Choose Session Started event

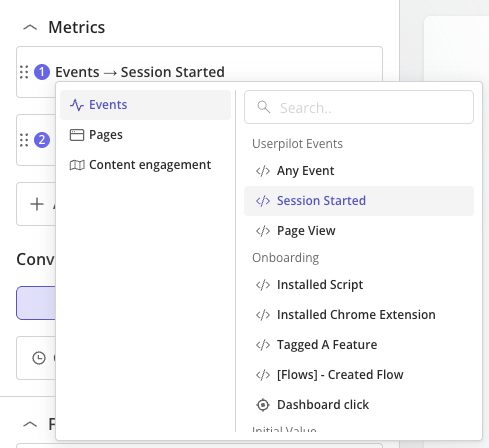(359, 201)
